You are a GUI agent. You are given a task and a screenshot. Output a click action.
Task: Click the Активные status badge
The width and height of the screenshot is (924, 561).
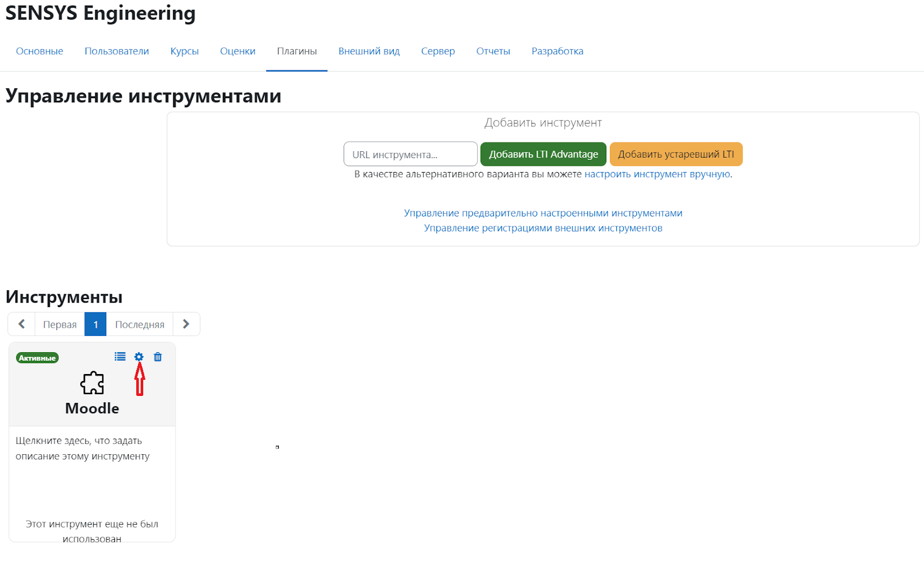pyautogui.click(x=38, y=358)
